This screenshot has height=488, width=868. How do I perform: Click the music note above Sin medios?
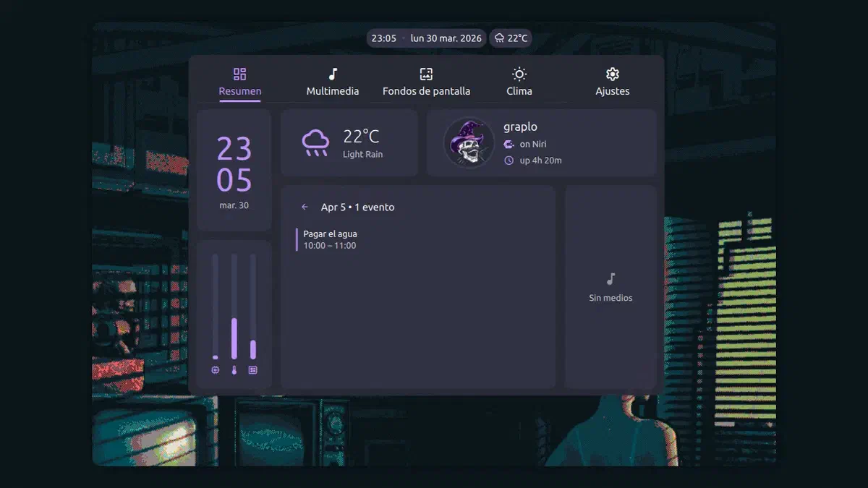pos(610,279)
